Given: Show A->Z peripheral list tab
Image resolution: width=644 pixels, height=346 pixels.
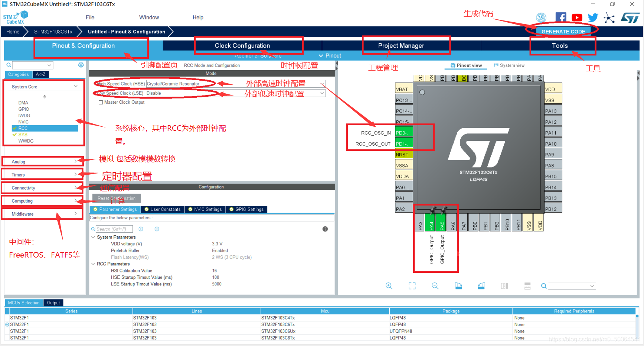Looking at the screenshot, I should coord(40,74).
